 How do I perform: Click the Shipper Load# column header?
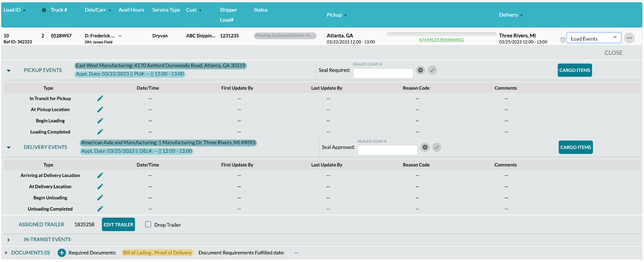[228, 15]
